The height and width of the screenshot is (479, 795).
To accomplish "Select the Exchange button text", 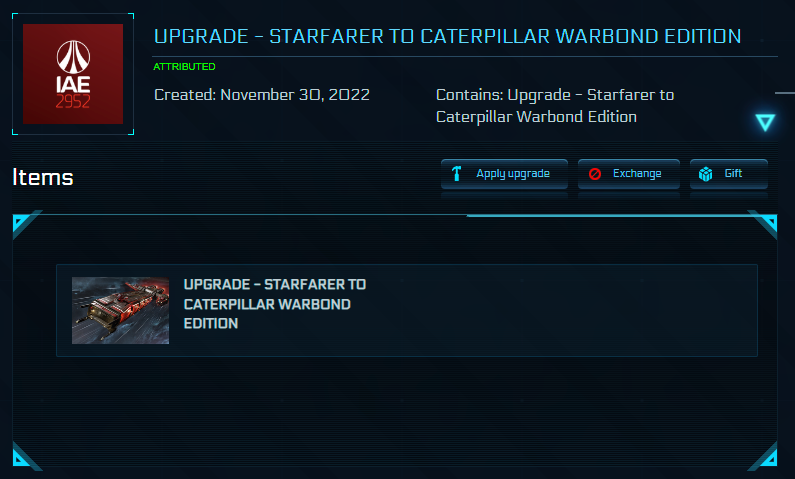I will pos(637,173).
